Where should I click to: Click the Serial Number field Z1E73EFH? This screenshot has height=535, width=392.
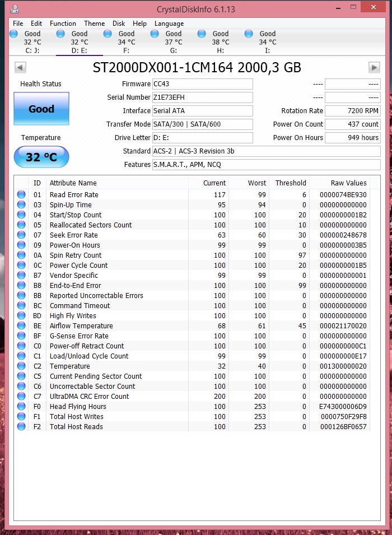coord(202,97)
